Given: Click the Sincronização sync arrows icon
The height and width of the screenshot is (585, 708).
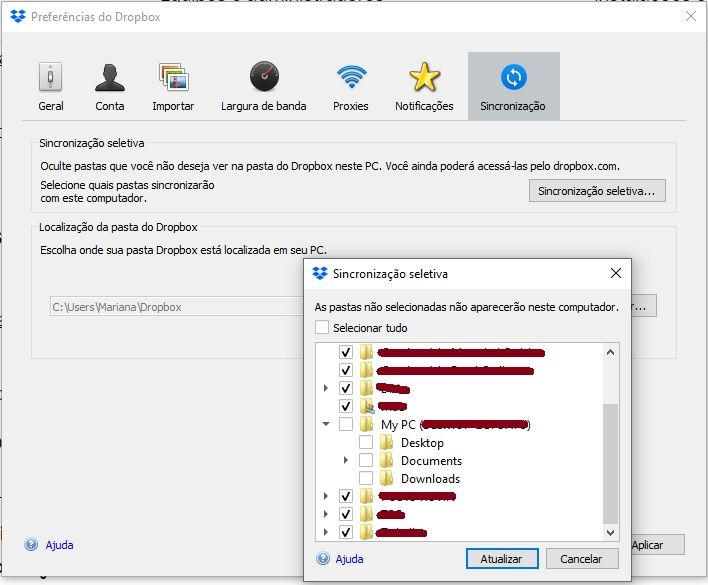Looking at the screenshot, I should click(x=514, y=77).
